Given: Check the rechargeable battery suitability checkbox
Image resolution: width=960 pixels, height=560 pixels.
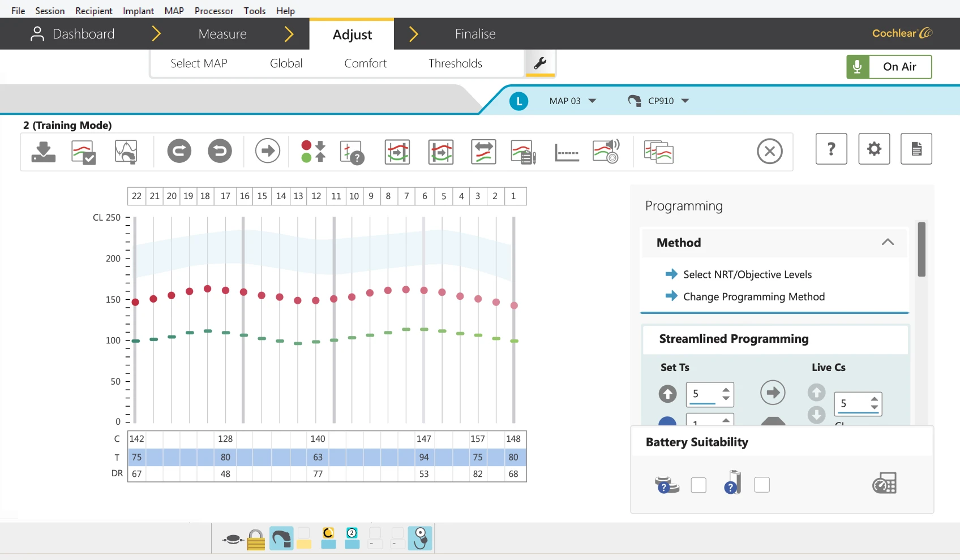Looking at the screenshot, I should [762, 485].
